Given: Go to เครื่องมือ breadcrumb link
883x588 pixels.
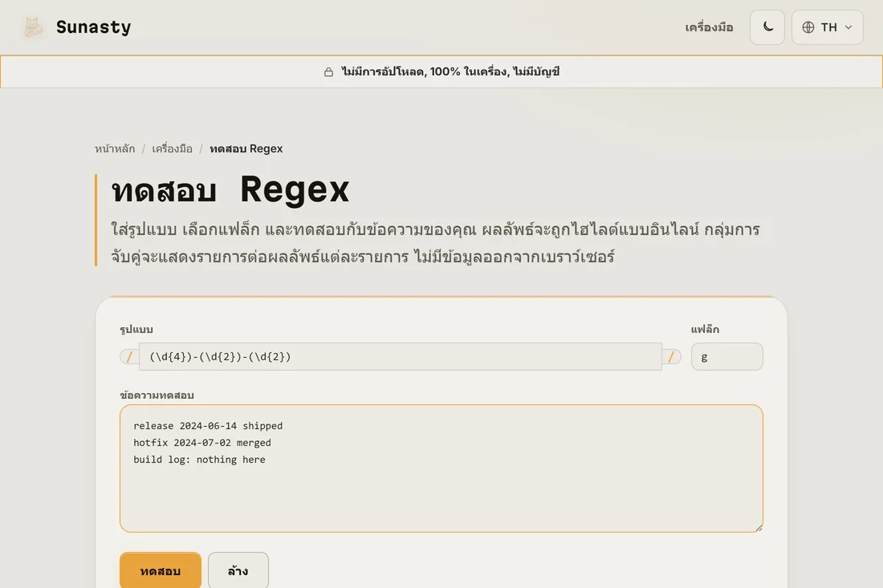Looking at the screenshot, I should pyautogui.click(x=173, y=148).
